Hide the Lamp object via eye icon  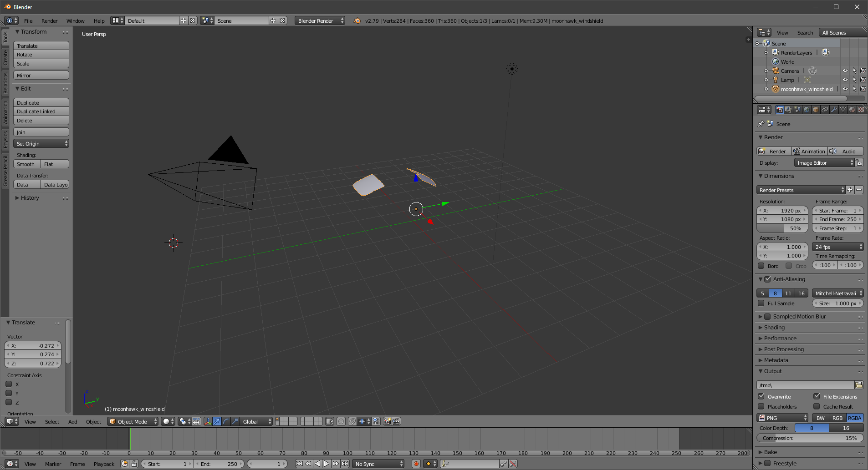coord(845,80)
